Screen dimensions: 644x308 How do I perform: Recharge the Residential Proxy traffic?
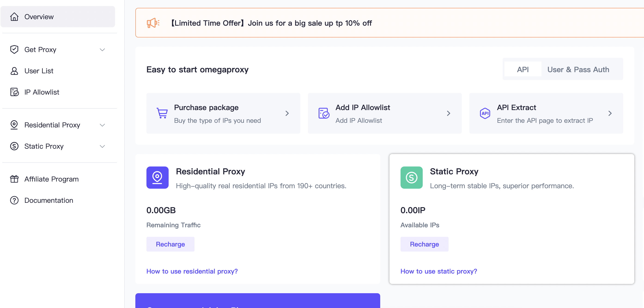point(170,244)
